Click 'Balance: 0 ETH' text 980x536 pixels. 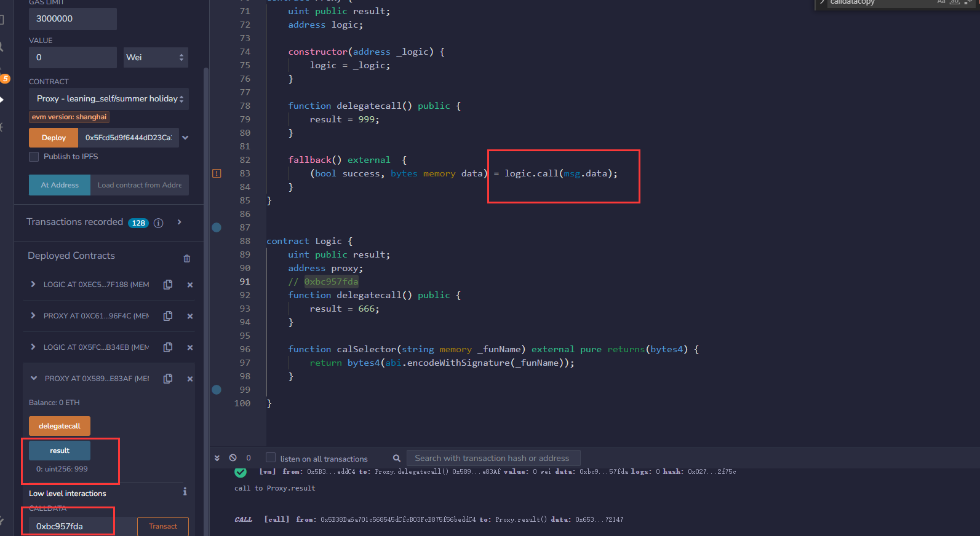click(x=54, y=403)
